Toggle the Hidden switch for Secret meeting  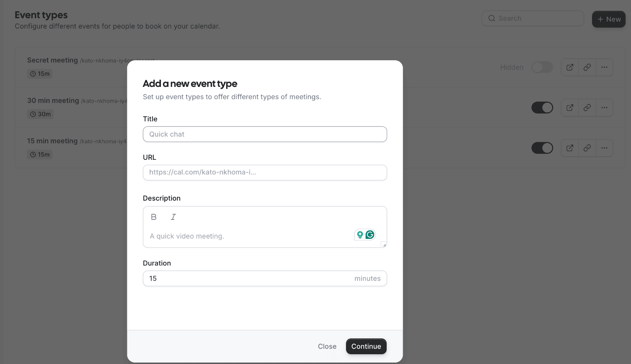tap(542, 67)
